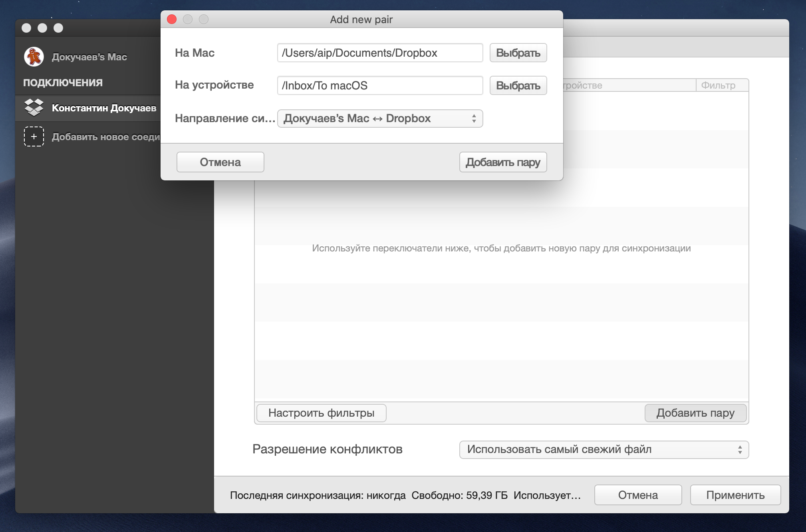Click Добавить пару below the pair list
Viewport: 806px width, 532px height.
click(x=695, y=413)
